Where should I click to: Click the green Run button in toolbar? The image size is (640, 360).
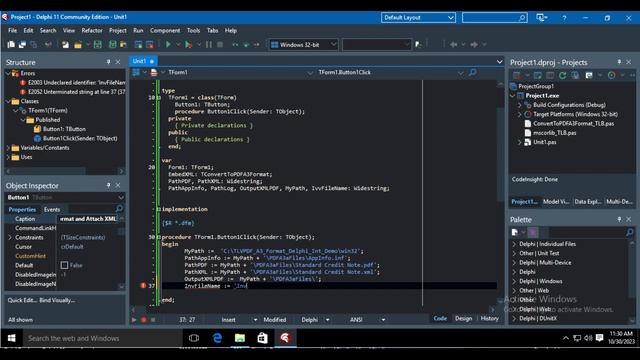168,44
